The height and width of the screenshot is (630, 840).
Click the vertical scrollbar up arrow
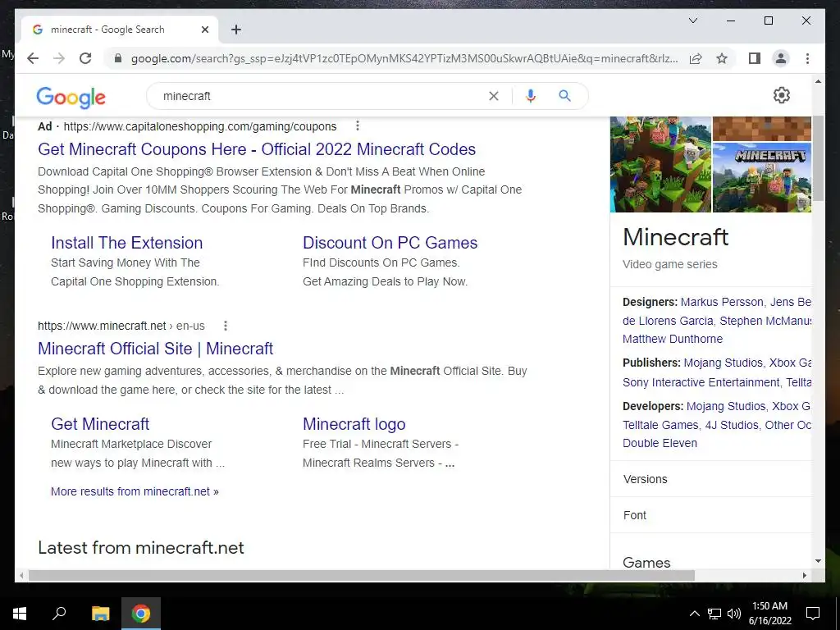[x=818, y=82]
